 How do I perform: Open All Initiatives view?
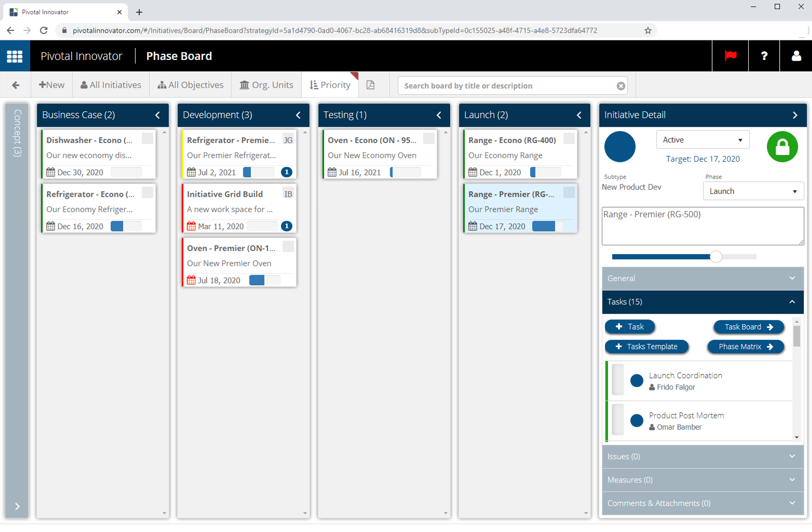[x=111, y=85]
